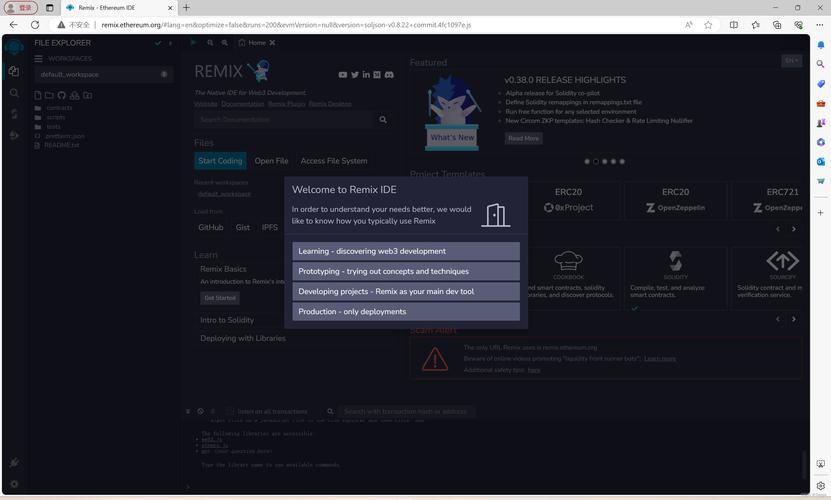The height and width of the screenshot is (500, 831).
Task: Open the Remix Twitter icon
Action: [x=355, y=75]
